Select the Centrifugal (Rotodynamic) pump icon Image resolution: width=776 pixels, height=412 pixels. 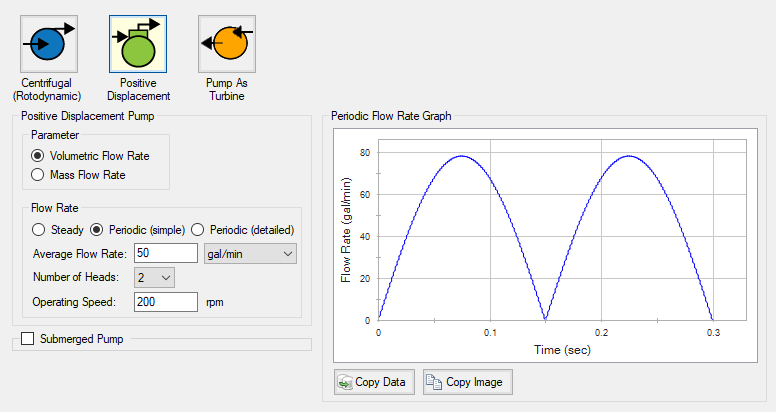pos(47,43)
